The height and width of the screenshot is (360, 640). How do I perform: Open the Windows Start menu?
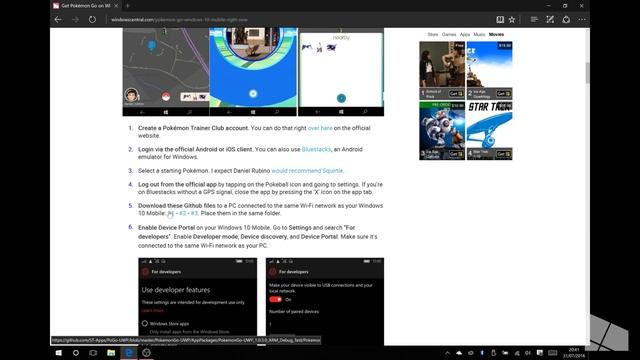tap(58, 353)
